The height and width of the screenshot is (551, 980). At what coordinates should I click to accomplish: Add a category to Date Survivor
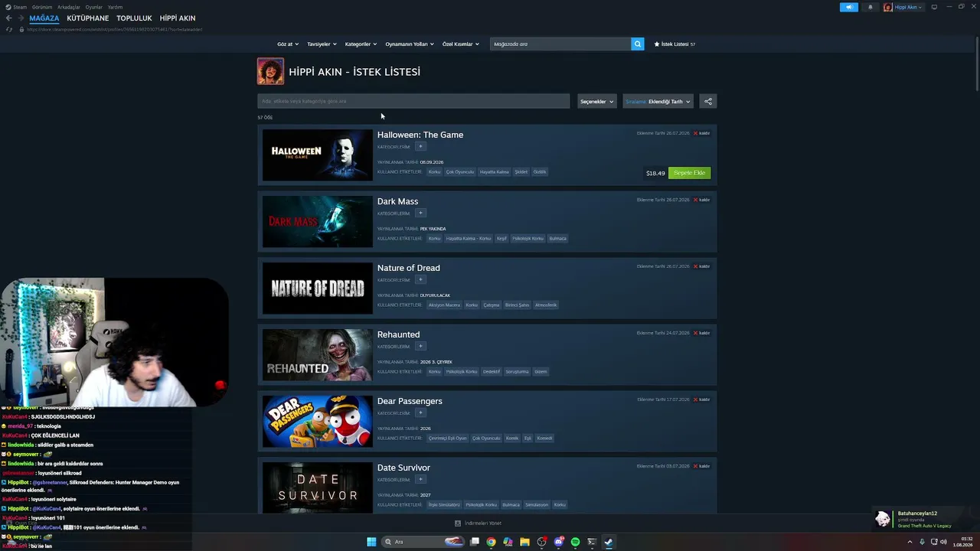coord(420,479)
